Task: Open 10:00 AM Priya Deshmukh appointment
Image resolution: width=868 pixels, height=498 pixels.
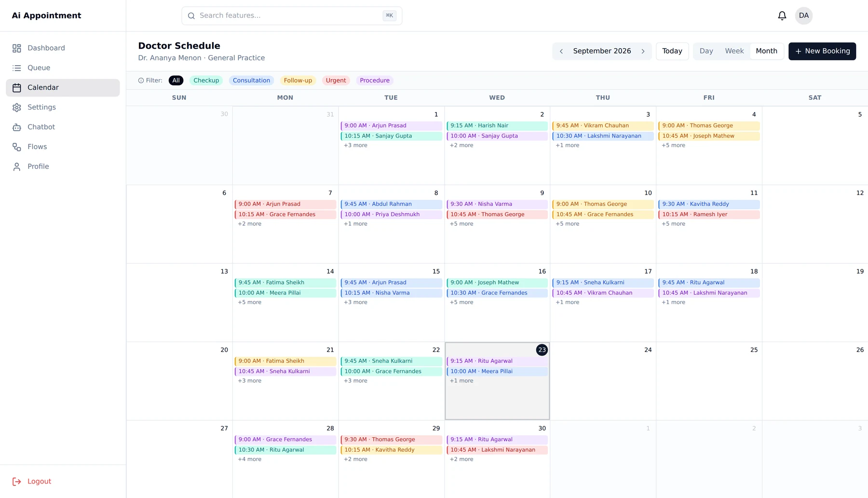Action: pyautogui.click(x=391, y=215)
